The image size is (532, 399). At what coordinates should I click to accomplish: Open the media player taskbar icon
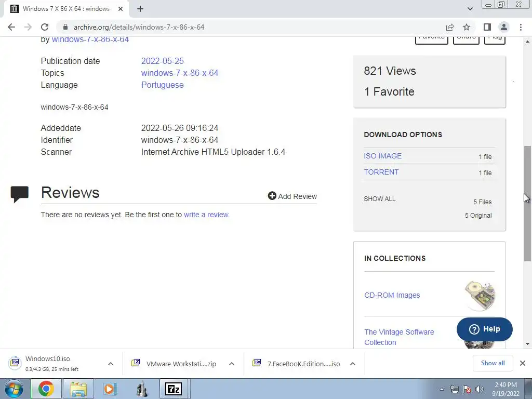pyautogui.click(x=110, y=389)
